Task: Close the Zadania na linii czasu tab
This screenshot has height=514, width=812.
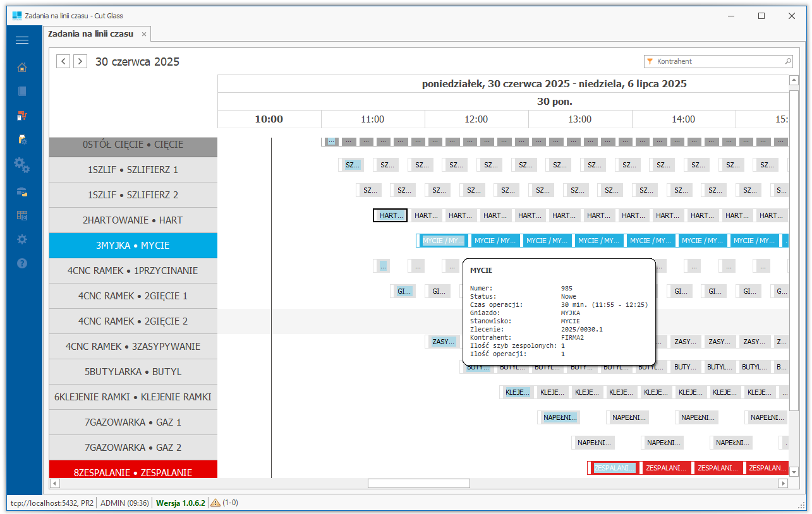Action: 144,34
